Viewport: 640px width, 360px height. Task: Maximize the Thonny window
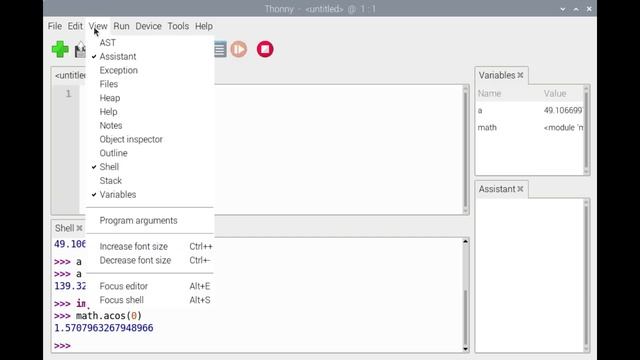(576, 9)
